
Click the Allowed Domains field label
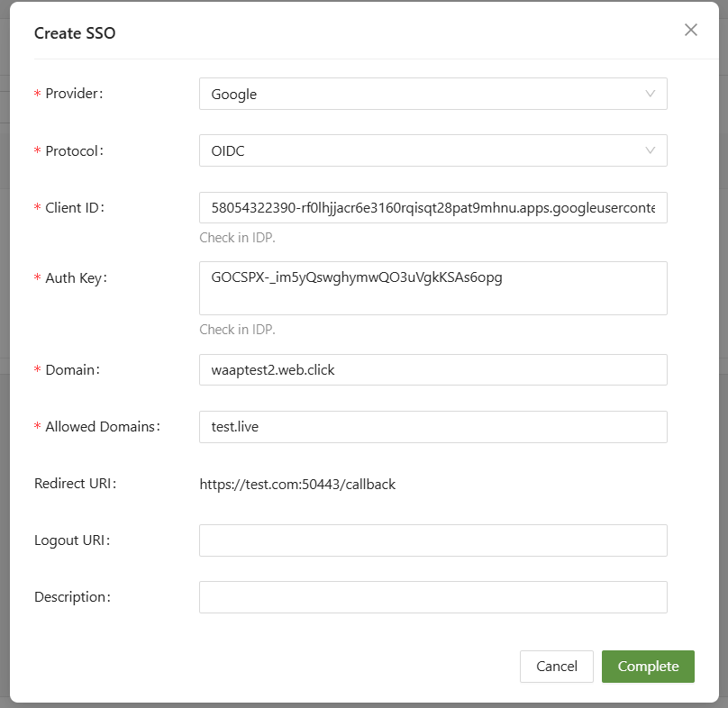coord(101,427)
